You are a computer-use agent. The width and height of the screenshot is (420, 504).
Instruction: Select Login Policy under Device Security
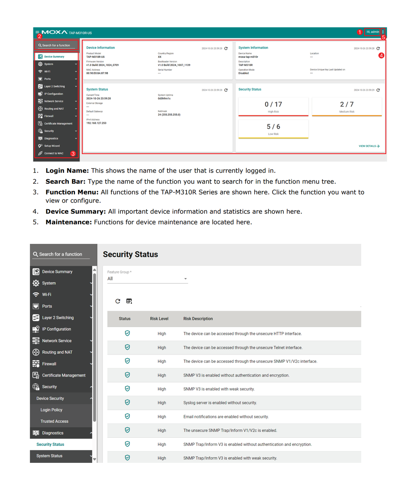(x=51, y=410)
